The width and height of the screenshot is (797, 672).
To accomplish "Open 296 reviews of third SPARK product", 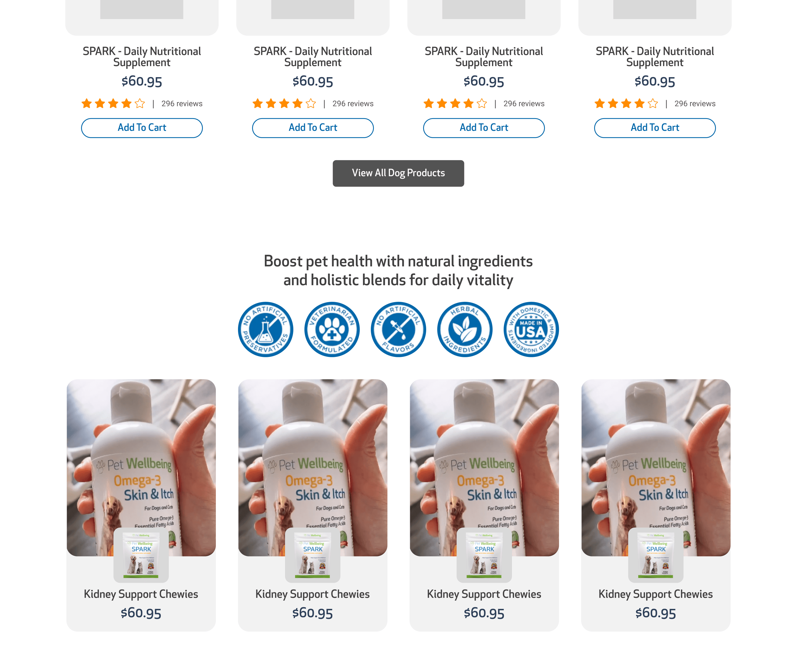I will pyautogui.click(x=524, y=104).
